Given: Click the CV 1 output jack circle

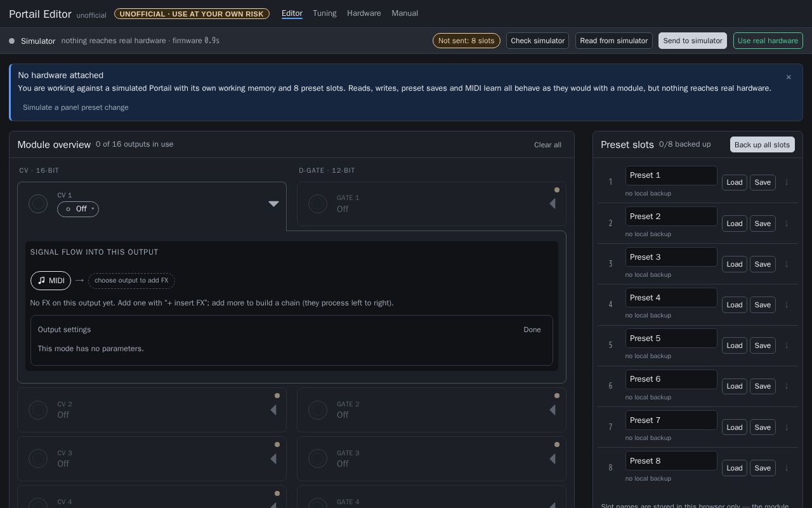Looking at the screenshot, I should 38,204.
